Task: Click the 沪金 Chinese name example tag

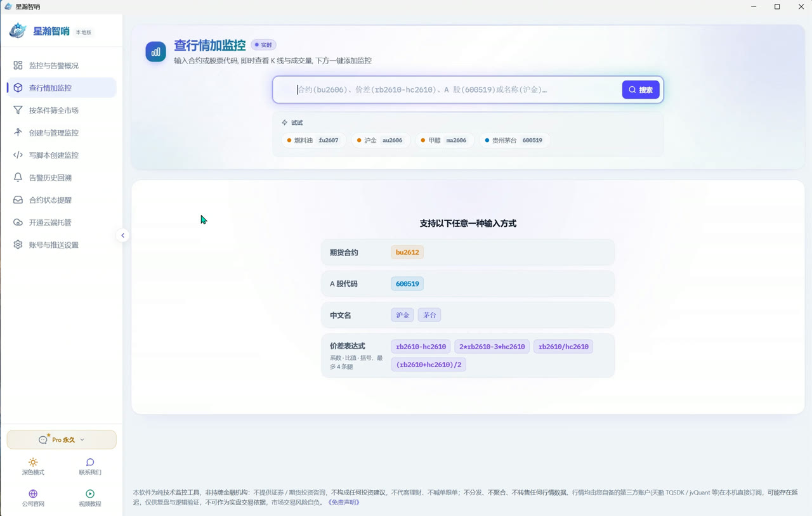Action: point(403,315)
